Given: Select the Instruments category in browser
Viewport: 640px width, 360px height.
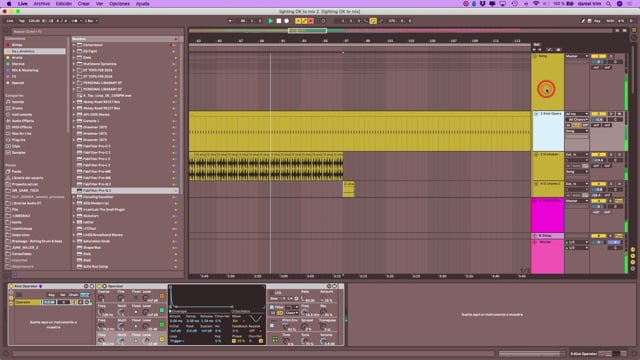Looking at the screenshot, I should 22,115.
